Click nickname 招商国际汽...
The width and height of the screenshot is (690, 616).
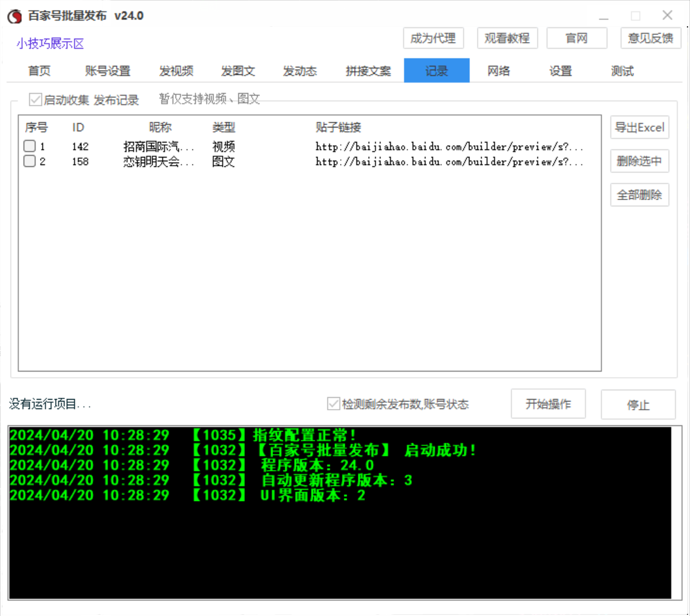point(158,146)
